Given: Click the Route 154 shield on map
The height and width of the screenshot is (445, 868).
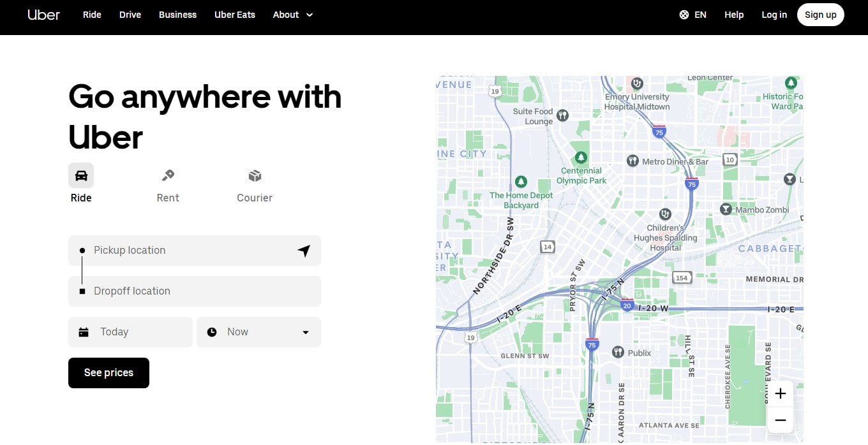Looking at the screenshot, I should (x=682, y=278).
